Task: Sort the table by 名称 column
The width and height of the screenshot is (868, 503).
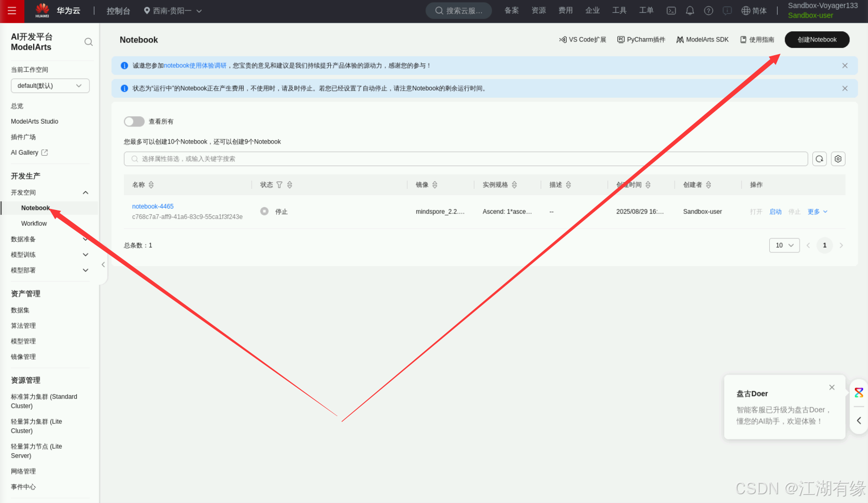Action: click(x=151, y=185)
